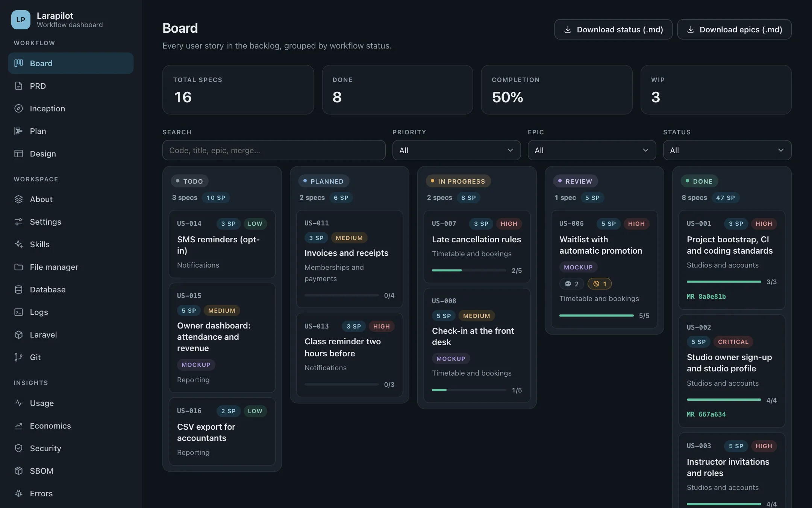
Task: Open the Check-in at the front desk card
Action: [x=477, y=345]
